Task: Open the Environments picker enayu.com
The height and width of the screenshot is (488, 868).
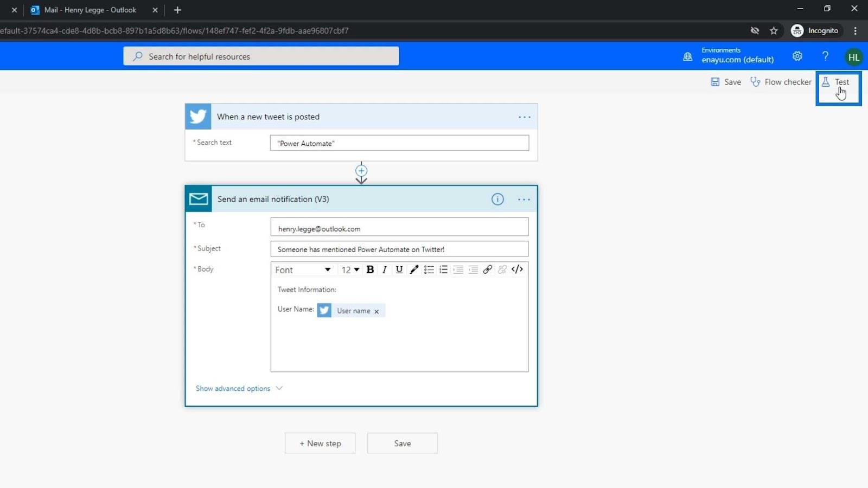Action: tap(729, 55)
